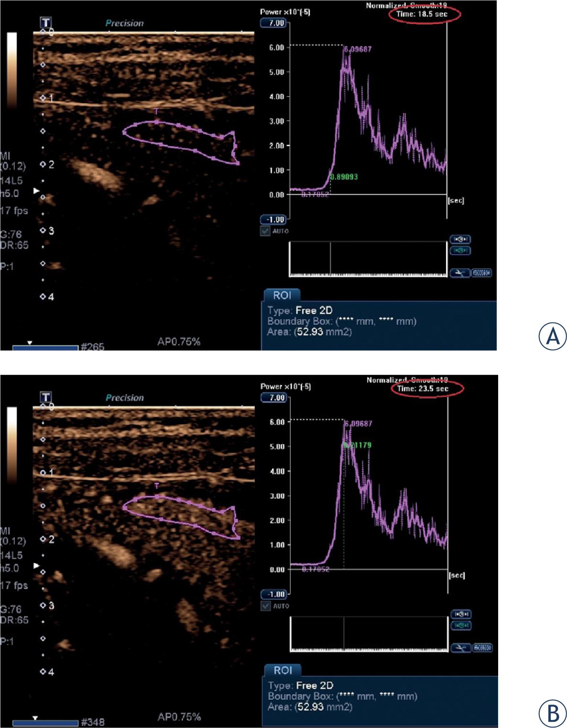Click the frame #348 progress bar in panel B
The width and height of the screenshot is (567, 728).
[x=45, y=722]
